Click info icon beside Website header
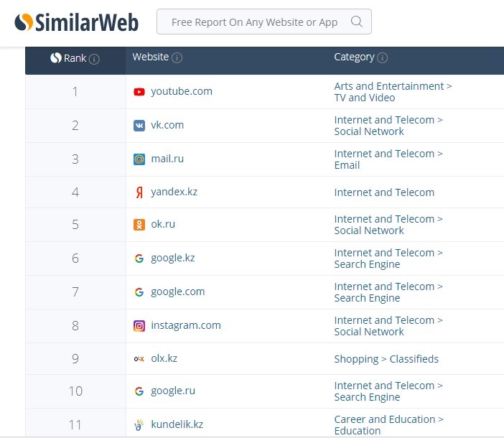The image size is (504, 438). pyautogui.click(x=177, y=57)
